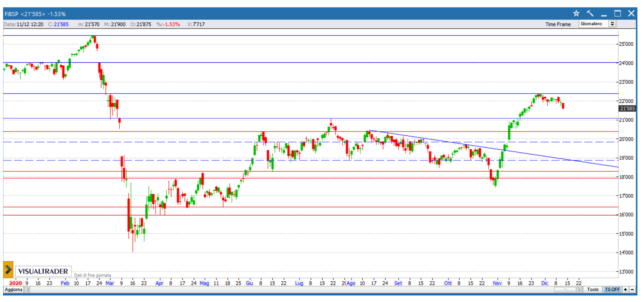The height and width of the screenshot is (302, 644).
Task: Click the maximum value M: 21'900
Action: 115,24
